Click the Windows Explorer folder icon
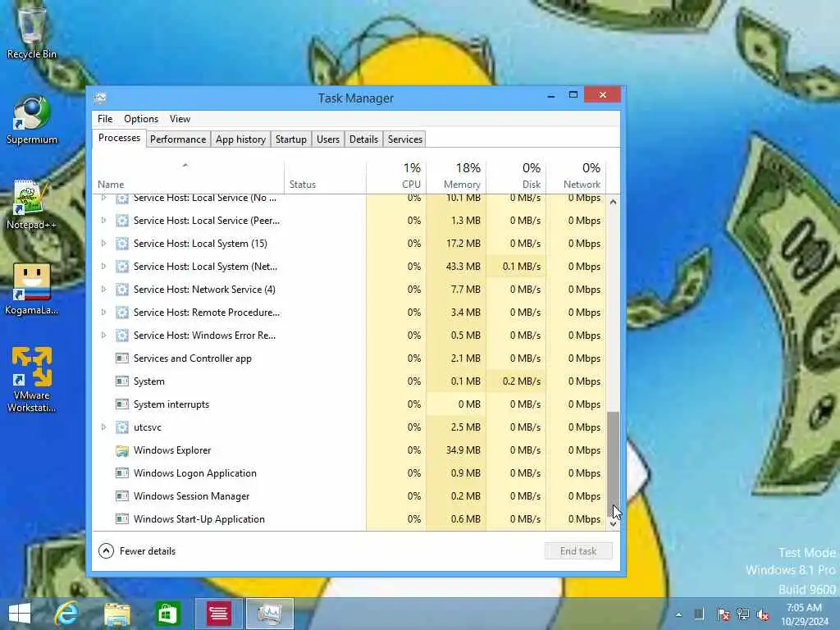 (x=122, y=450)
